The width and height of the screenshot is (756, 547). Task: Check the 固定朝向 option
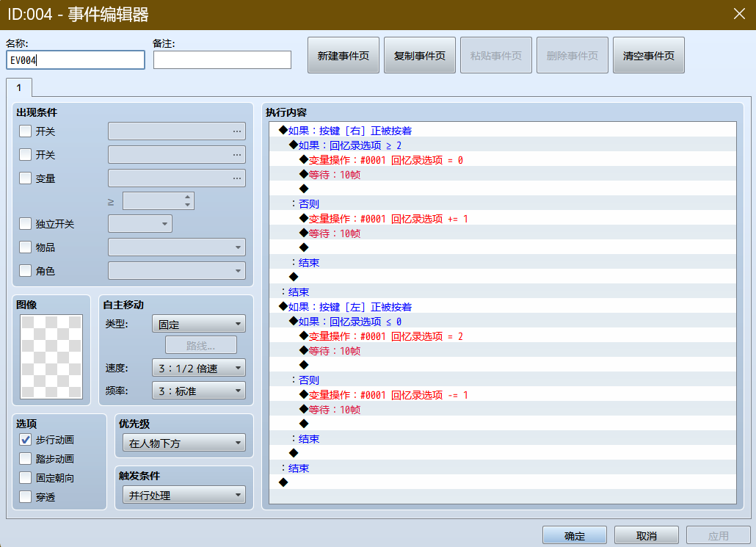click(x=25, y=478)
